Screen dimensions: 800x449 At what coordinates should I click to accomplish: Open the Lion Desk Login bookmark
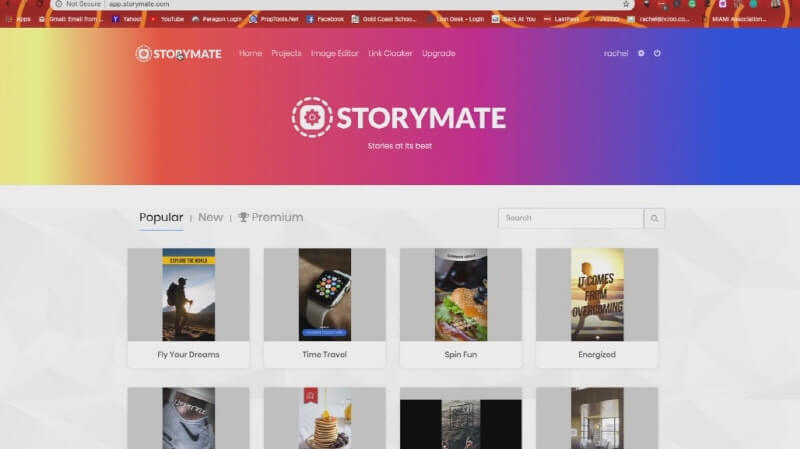[455, 19]
